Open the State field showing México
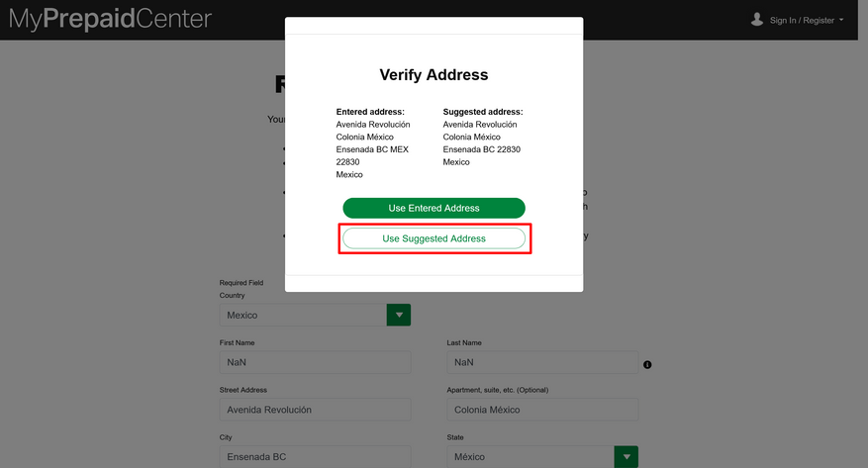868x468 pixels. (530, 457)
